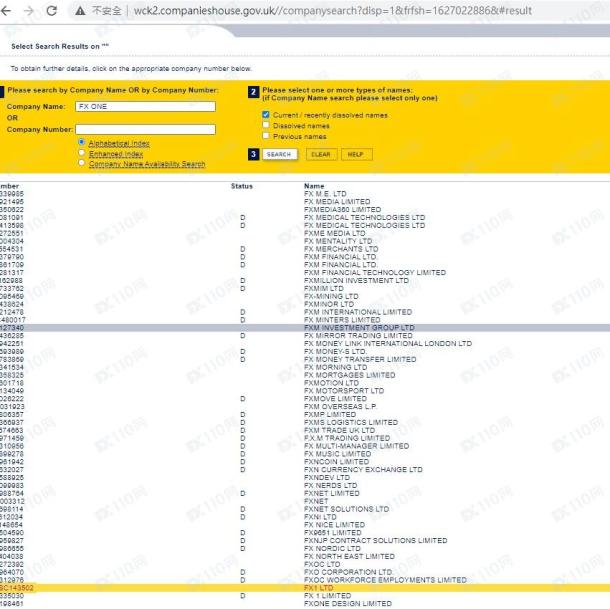Uncheck Current / recently dissolved names
This screenshot has width=610, height=609.
coord(266,114)
